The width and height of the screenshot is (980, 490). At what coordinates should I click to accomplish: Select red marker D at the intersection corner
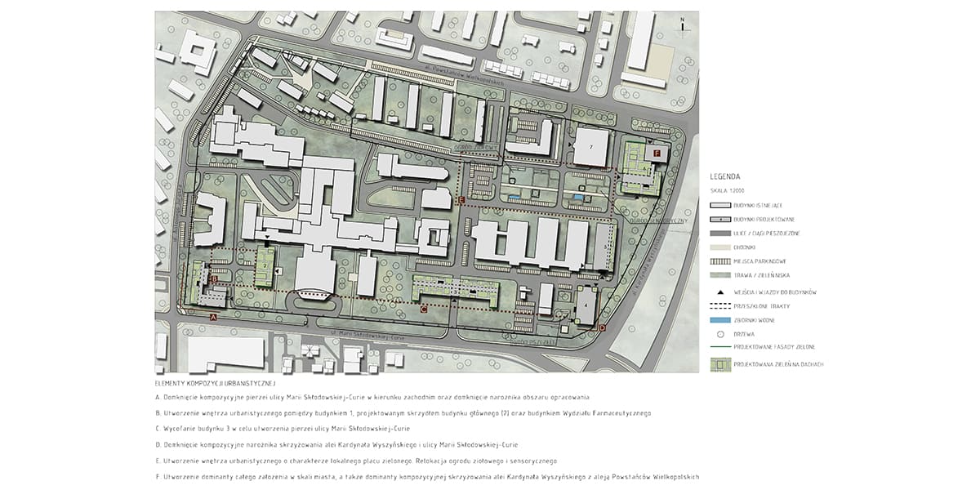pos(602,327)
